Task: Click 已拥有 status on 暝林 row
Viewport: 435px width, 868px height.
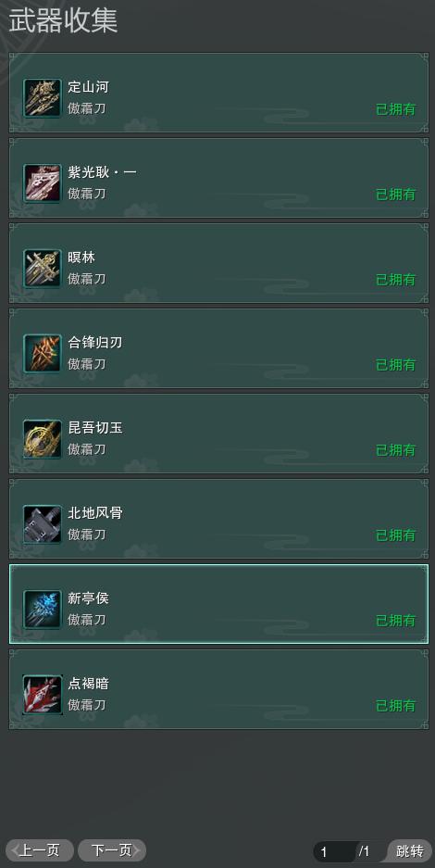Action: [396, 280]
